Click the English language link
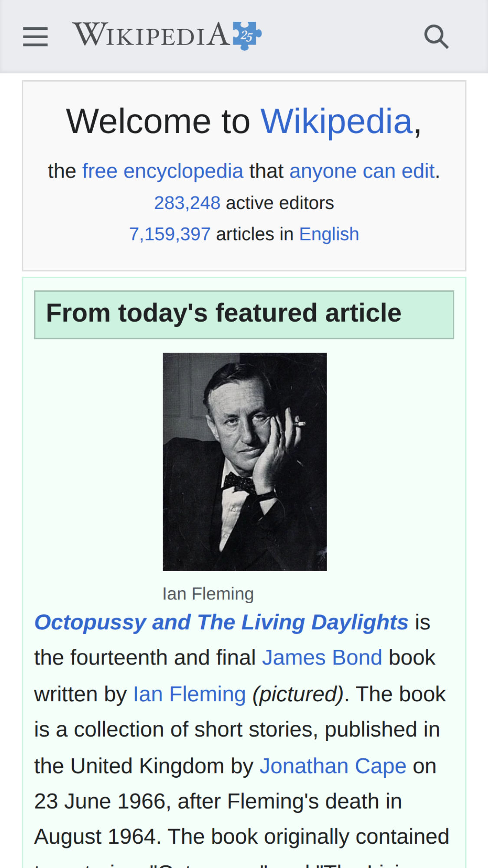 329,234
